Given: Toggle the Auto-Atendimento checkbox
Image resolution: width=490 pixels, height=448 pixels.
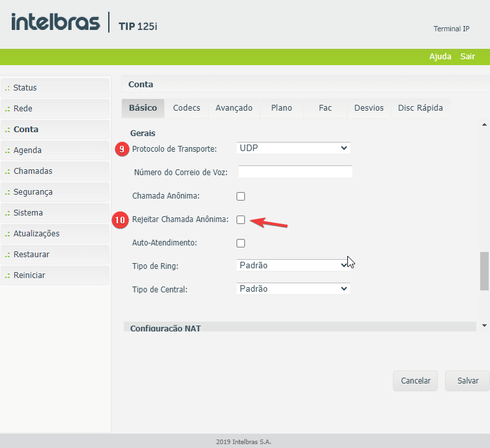Looking at the screenshot, I should (240, 243).
